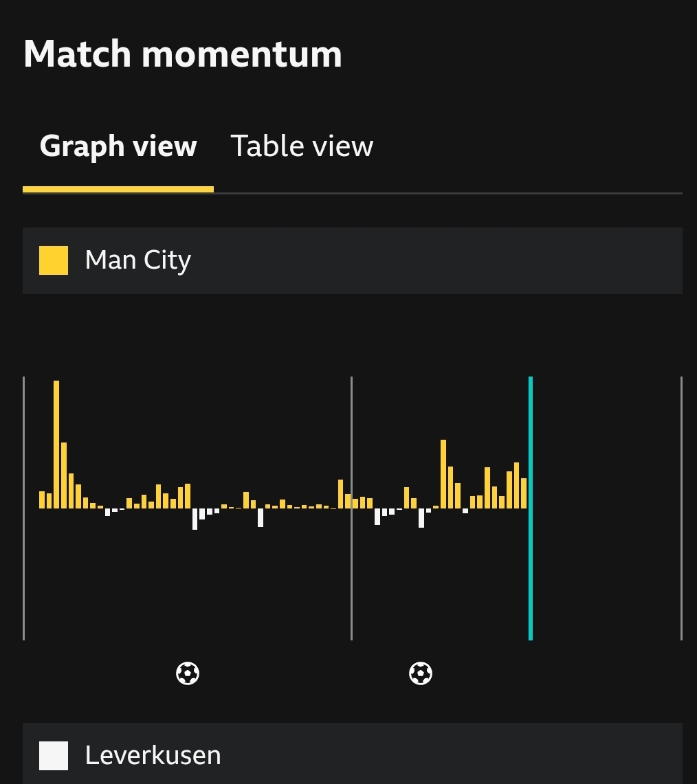Click the second-half goal football icon
The height and width of the screenshot is (784, 697).
(421, 673)
